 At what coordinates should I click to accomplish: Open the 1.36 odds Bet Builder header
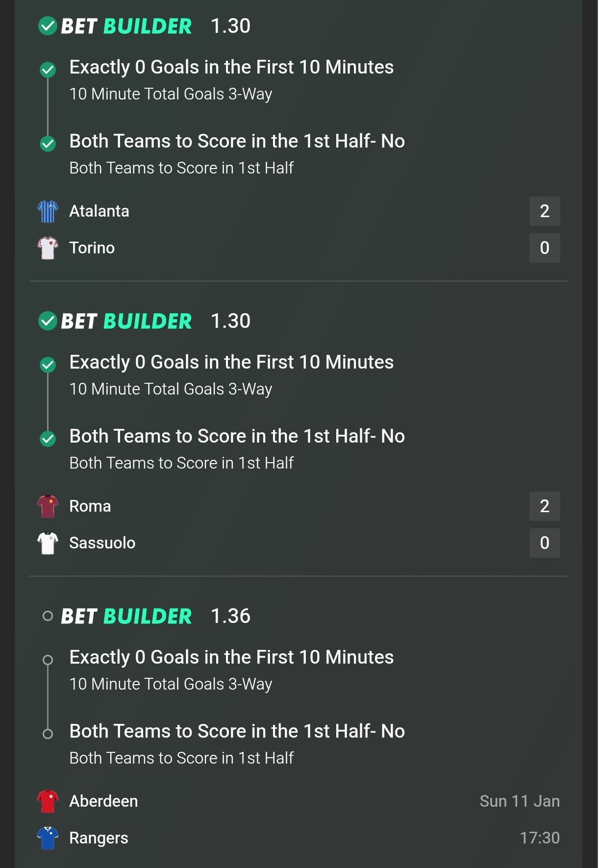click(155, 616)
